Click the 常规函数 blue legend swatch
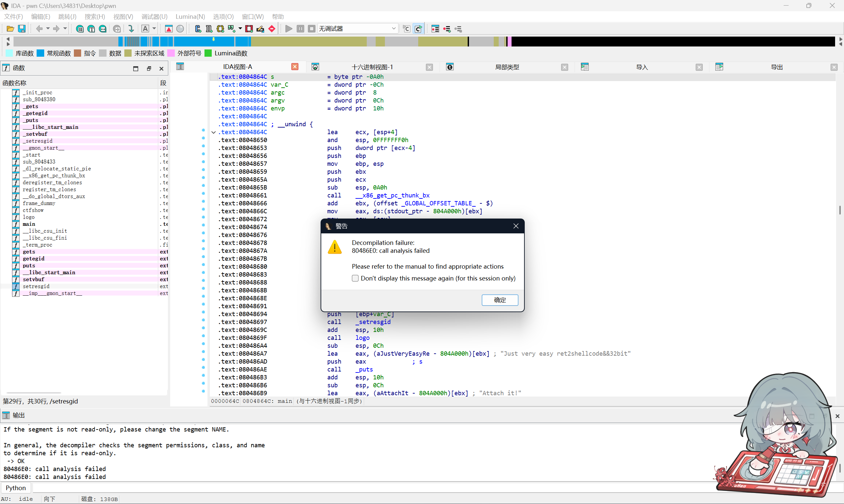Screen dimensions: 844x504 coord(40,53)
